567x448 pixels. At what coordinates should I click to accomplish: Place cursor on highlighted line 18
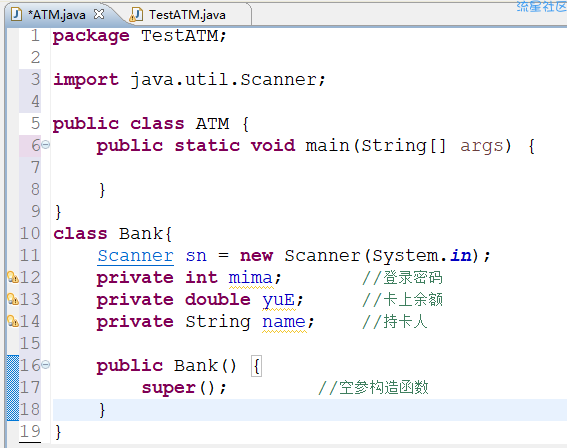coord(310,410)
